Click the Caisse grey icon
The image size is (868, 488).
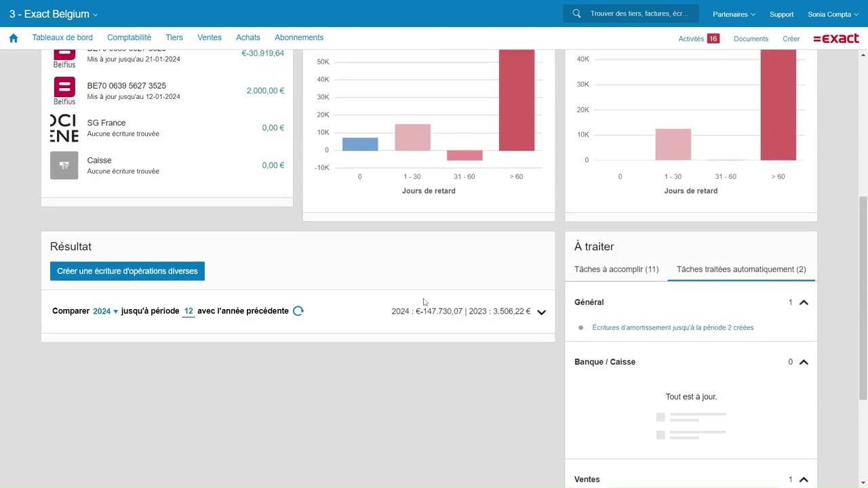(64, 165)
